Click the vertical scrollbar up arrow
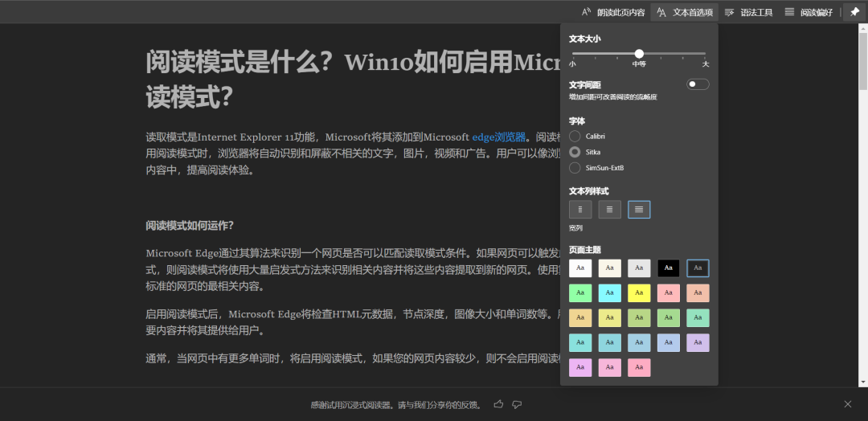The image size is (868, 421). pyautogui.click(x=863, y=28)
